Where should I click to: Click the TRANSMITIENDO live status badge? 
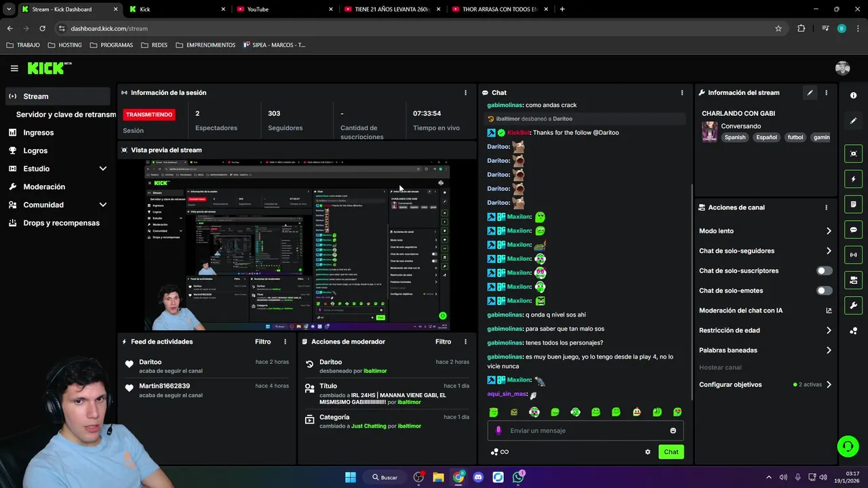click(149, 115)
